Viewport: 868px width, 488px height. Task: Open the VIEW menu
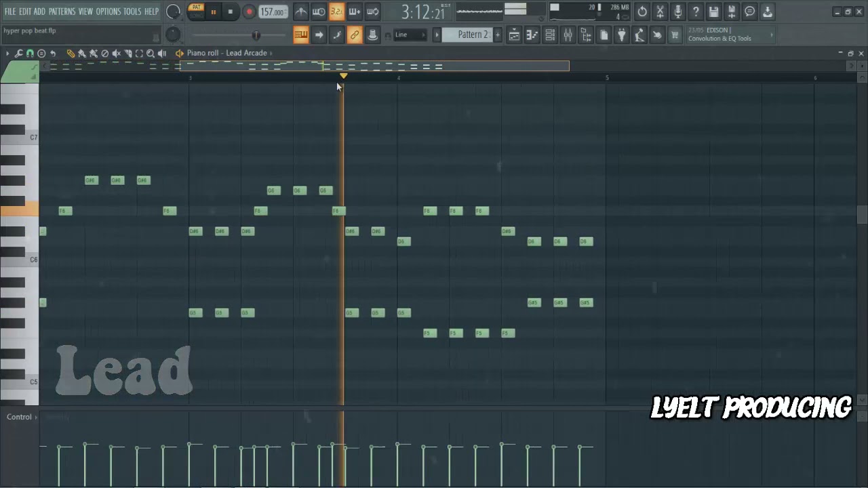pyautogui.click(x=85, y=12)
